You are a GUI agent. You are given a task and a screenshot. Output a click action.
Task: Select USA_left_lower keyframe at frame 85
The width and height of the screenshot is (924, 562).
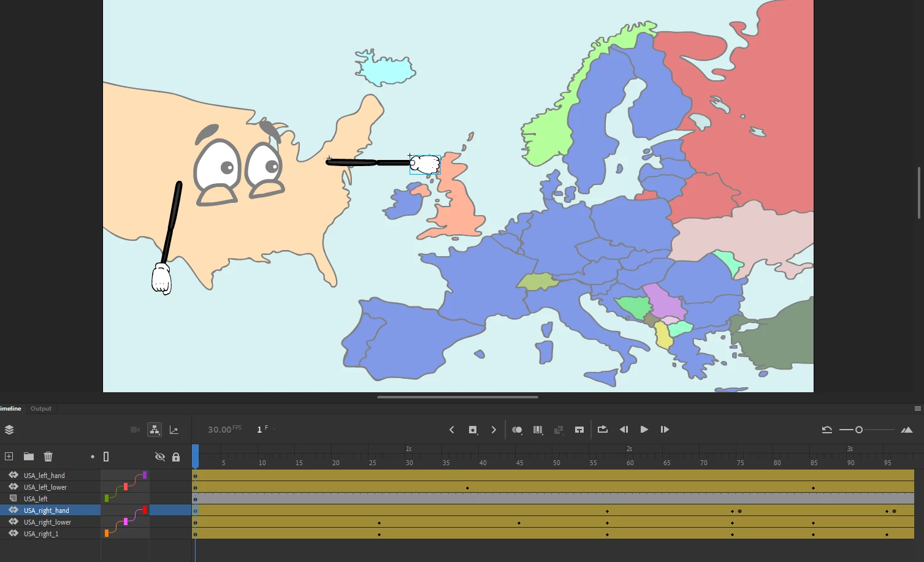[x=813, y=488]
